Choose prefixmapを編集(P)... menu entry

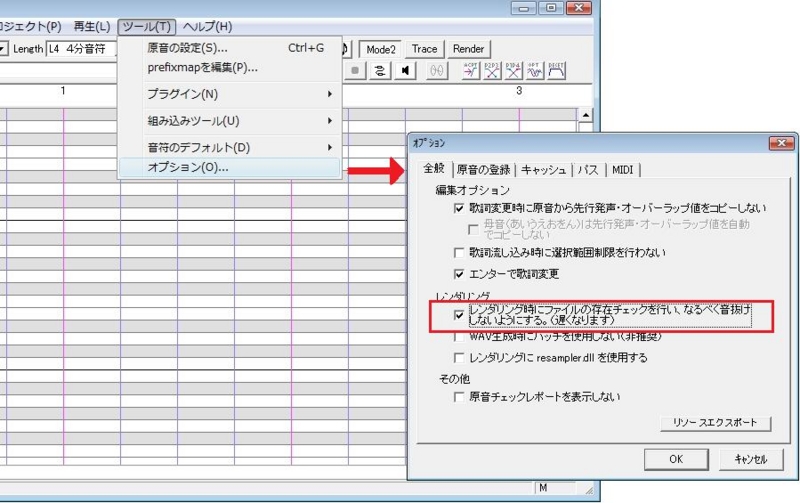229,67
